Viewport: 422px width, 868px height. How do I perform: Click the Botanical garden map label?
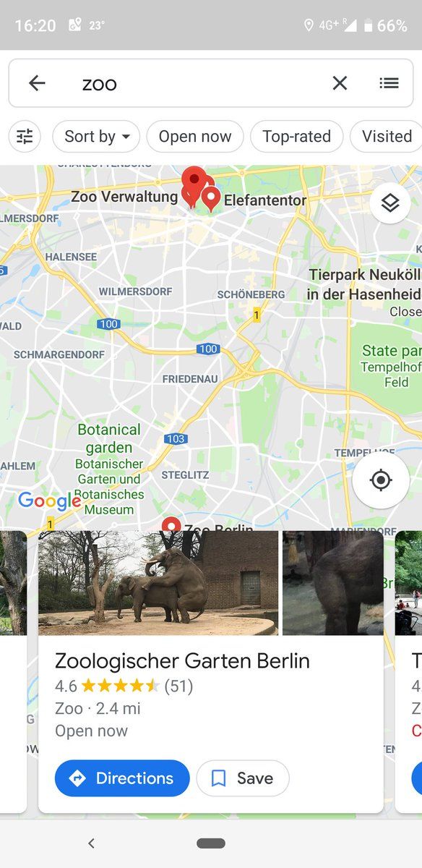coord(109,438)
